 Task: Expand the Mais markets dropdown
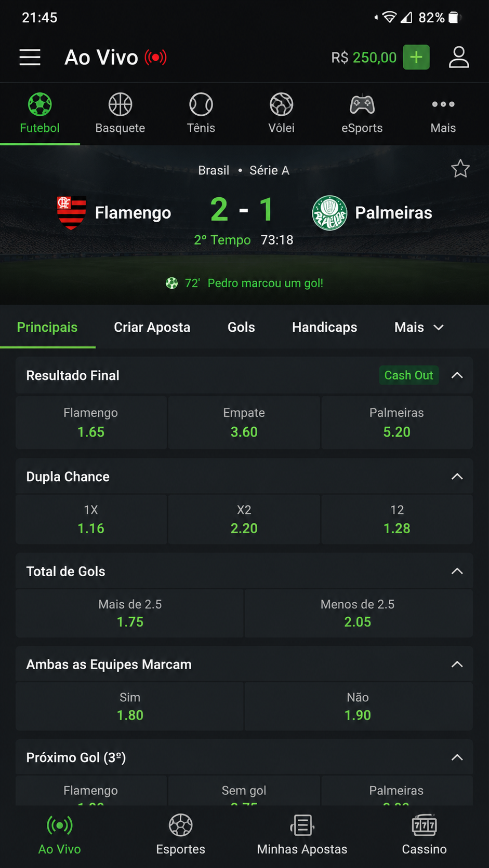(x=419, y=327)
